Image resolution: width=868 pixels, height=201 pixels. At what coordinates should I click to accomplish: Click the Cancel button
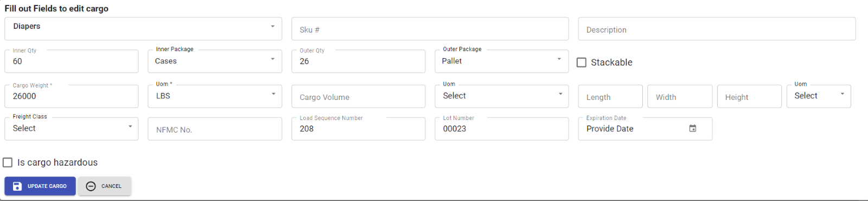pyautogui.click(x=105, y=186)
